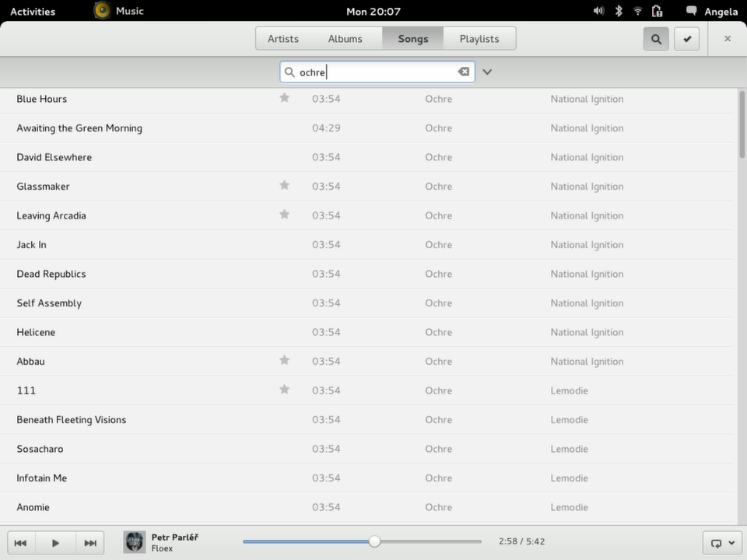
Task: Select song Awaiting the Green Morning
Action: click(366, 128)
